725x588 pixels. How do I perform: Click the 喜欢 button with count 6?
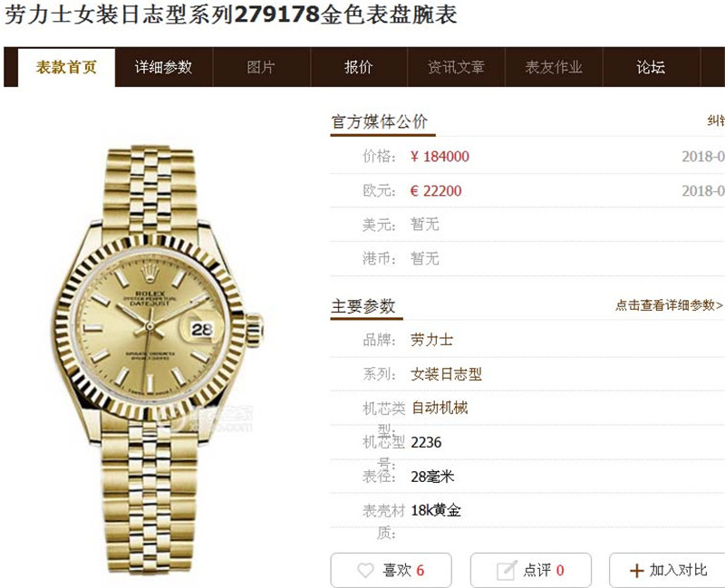[391, 570]
